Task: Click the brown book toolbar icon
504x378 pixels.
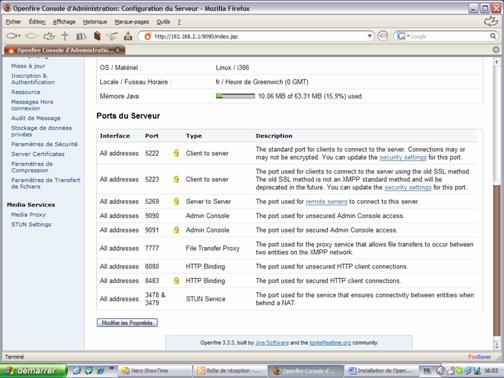Action: [x=97, y=36]
